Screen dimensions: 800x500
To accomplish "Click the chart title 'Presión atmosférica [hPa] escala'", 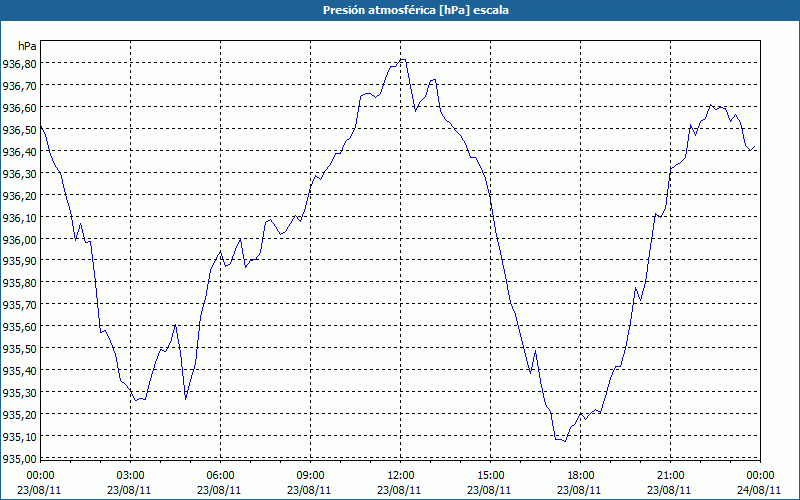I will tap(416, 10).
